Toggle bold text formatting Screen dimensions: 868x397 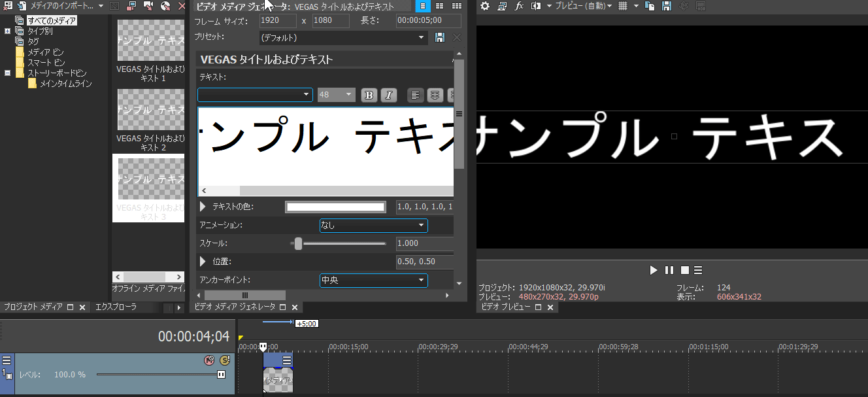click(x=369, y=95)
